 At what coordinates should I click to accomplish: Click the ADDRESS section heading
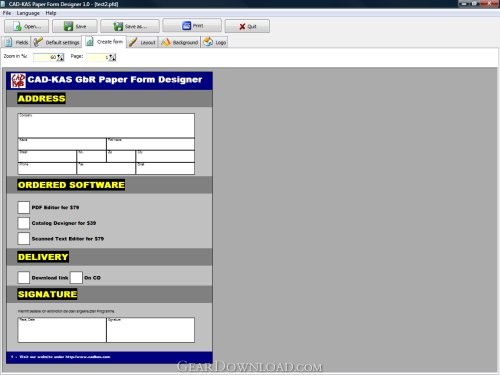click(42, 98)
